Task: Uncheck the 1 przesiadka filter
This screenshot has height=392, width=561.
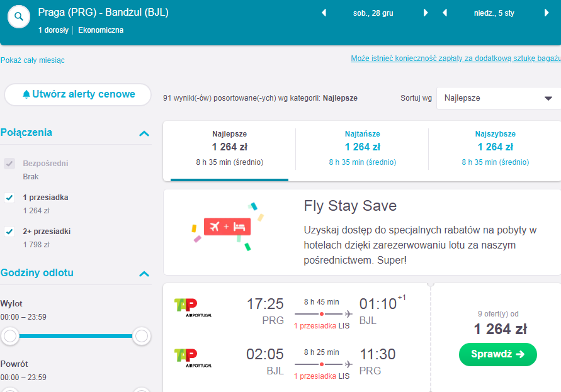Action: click(x=9, y=198)
